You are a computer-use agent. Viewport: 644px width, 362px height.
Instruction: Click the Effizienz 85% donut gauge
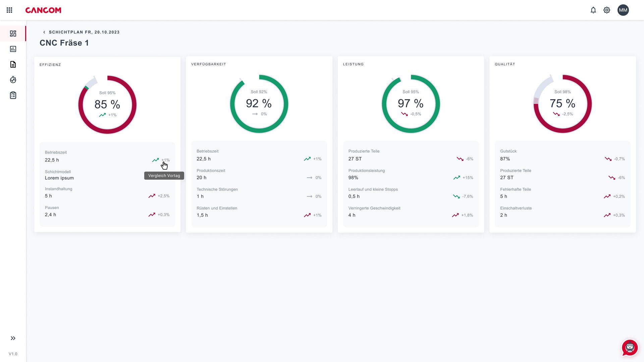107,104
